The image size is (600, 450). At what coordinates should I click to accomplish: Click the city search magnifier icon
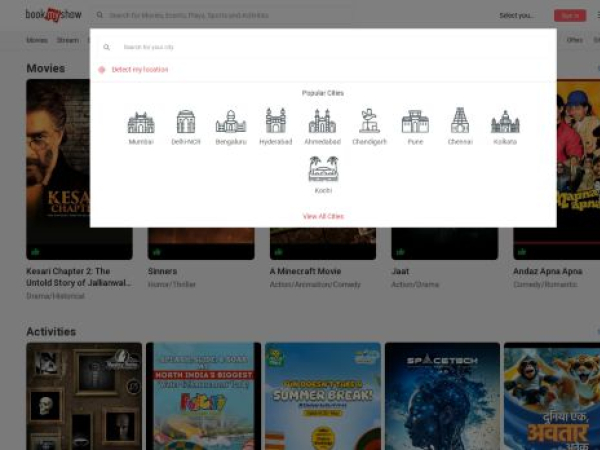tap(106, 47)
